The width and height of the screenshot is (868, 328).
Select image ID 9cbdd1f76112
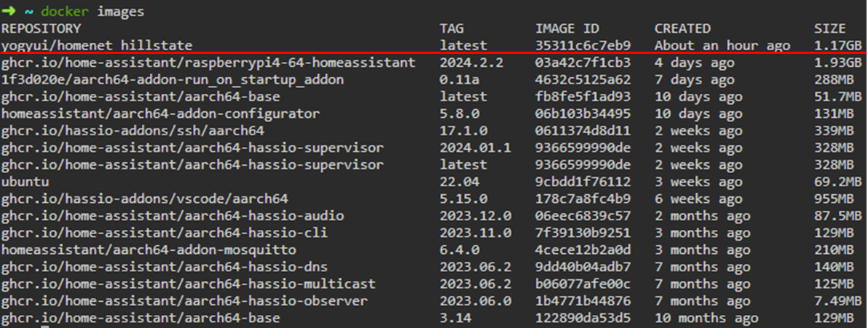pos(583,181)
